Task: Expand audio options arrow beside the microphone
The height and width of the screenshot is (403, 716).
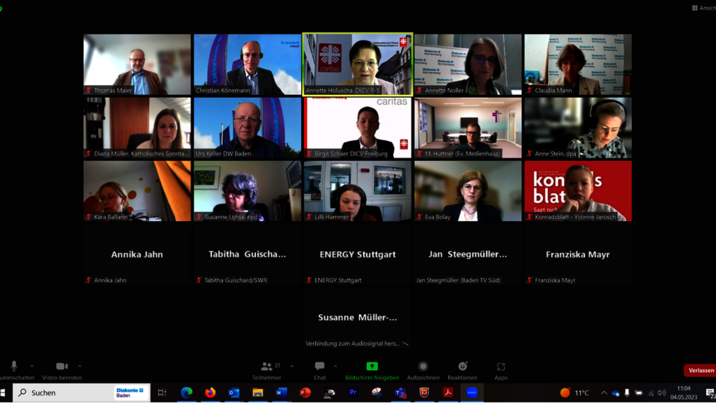Action: (32, 366)
